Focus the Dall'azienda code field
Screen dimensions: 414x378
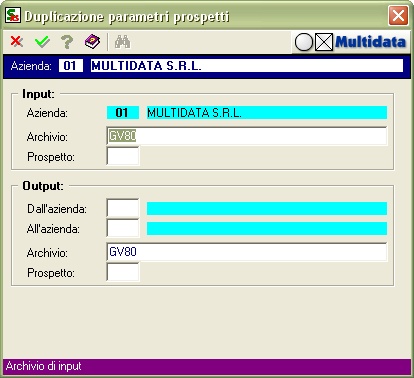123,208
